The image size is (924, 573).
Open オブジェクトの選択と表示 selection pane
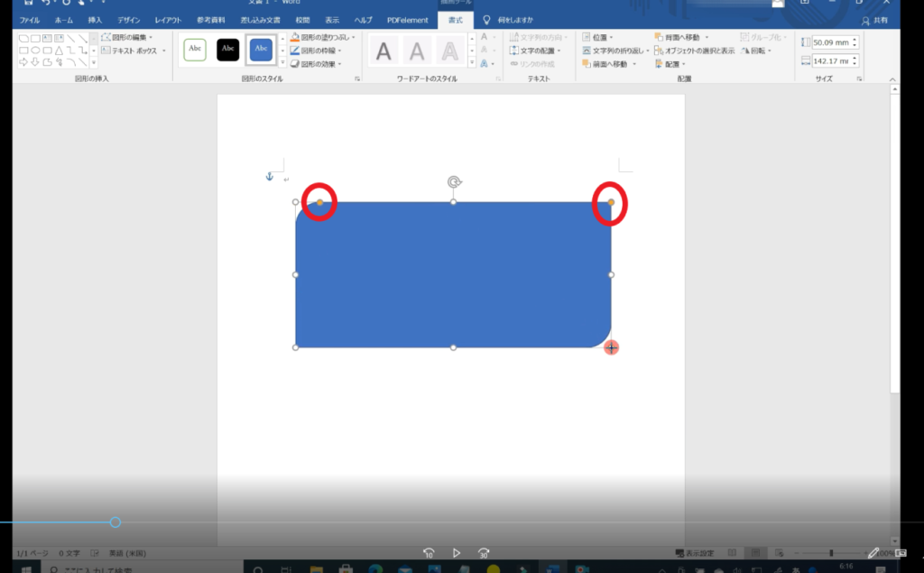[x=695, y=51]
